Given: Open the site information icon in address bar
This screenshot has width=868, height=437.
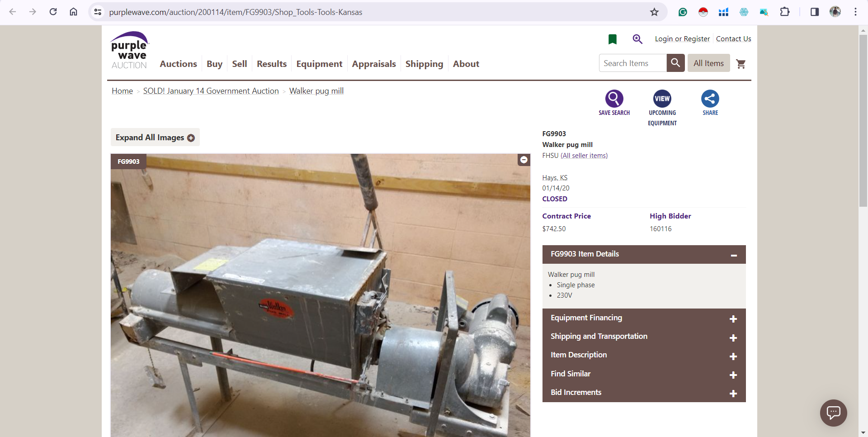Looking at the screenshot, I should (98, 12).
